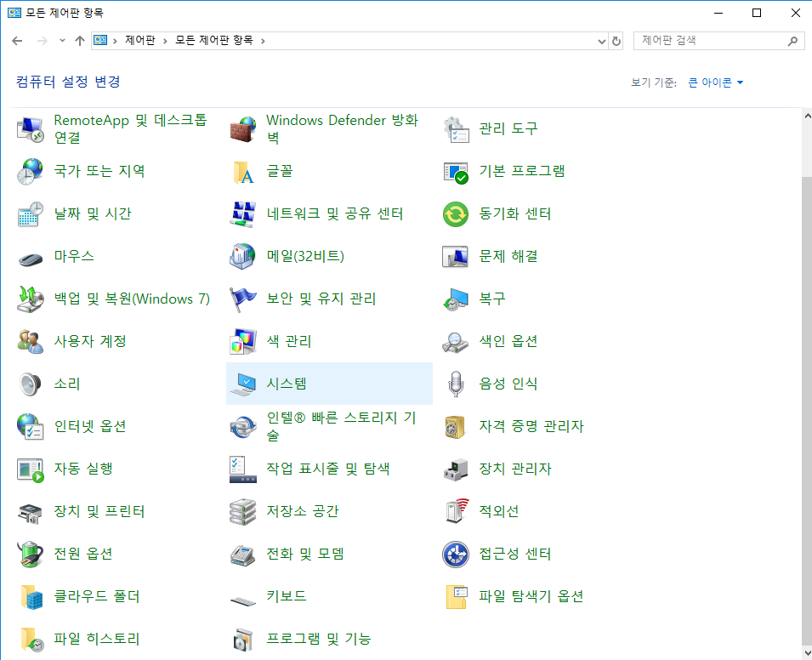Click the 네트워크 및 공유 센터 icon
The width and height of the screenshot is (812, 660).
tap(243, 214)
